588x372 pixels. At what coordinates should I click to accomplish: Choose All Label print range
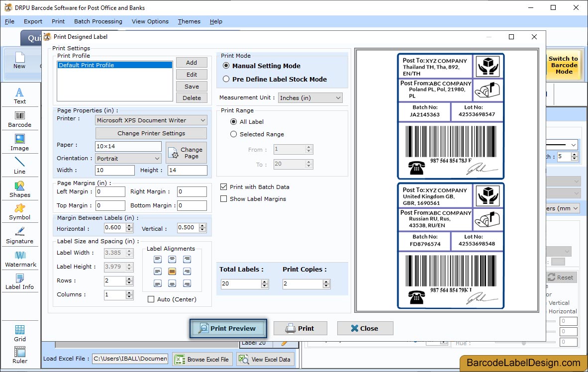[234, 121]
